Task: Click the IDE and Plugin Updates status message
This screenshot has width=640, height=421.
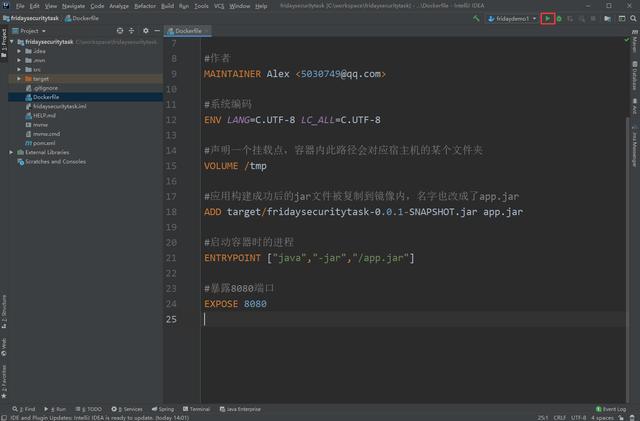Action: click(x=99, y=417)
